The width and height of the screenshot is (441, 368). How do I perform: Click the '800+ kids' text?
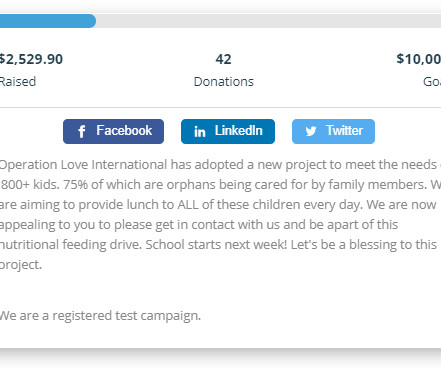(30, 184)
